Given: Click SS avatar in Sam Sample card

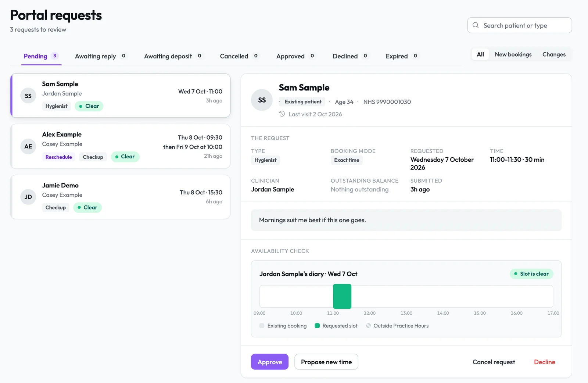Looking at the screenshot, I should (x=28, y=96).
